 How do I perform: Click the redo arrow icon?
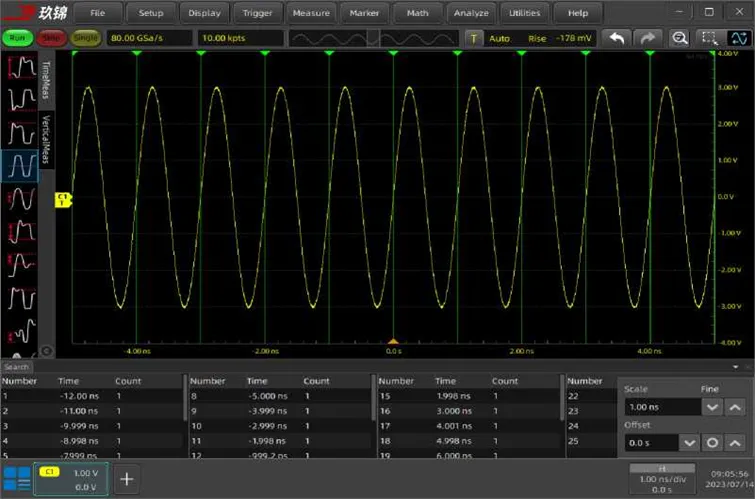coord(648,38)
